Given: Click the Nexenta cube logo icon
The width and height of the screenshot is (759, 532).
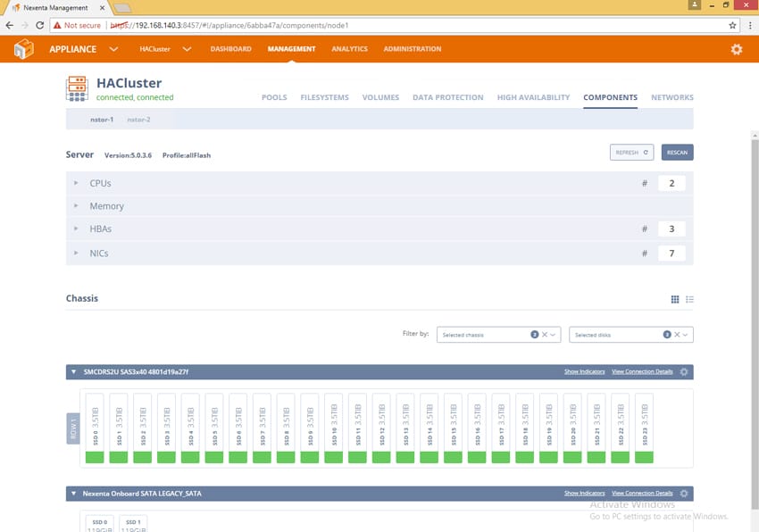Looking at the screenshot, I should (24, 49).
